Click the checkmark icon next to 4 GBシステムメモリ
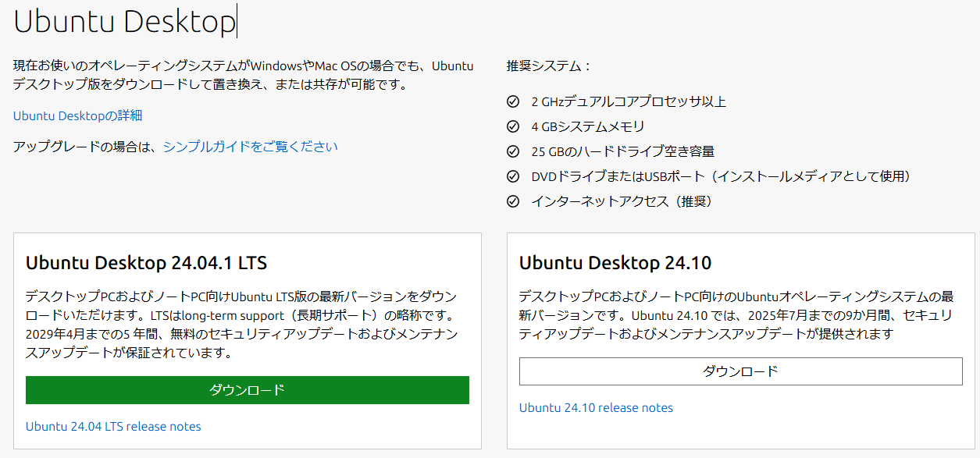Viewport: 980px width, 458px height. 513,126
